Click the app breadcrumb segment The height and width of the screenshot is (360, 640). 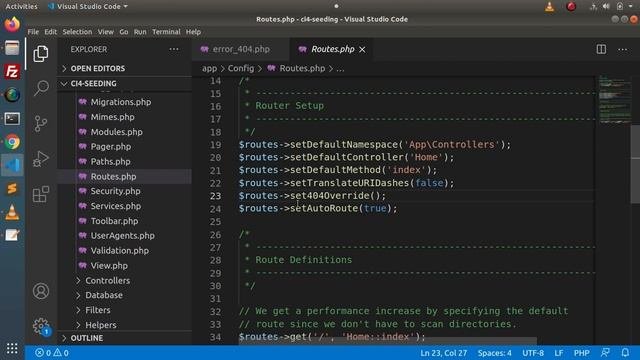(x=209, y=69)
